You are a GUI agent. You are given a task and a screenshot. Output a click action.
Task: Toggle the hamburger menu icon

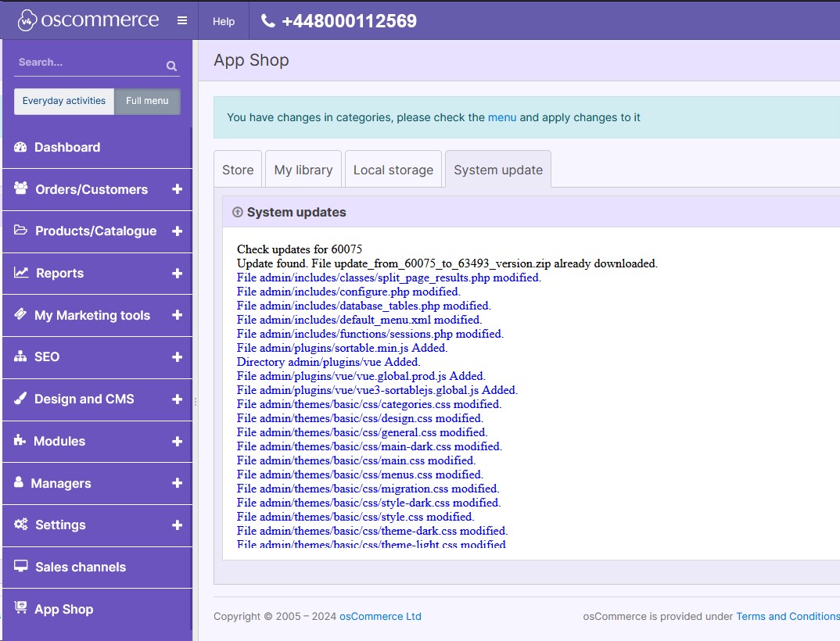[x=182, y=20]
